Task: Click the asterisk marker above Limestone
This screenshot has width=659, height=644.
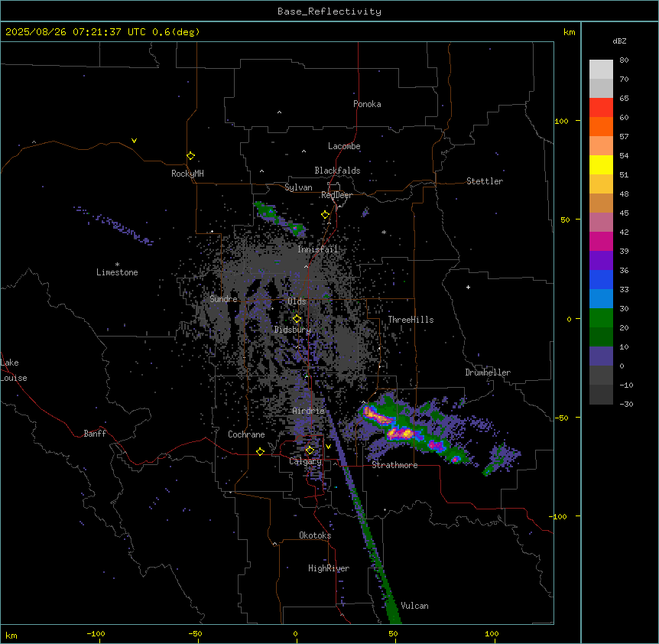Action: click(117, 265)
